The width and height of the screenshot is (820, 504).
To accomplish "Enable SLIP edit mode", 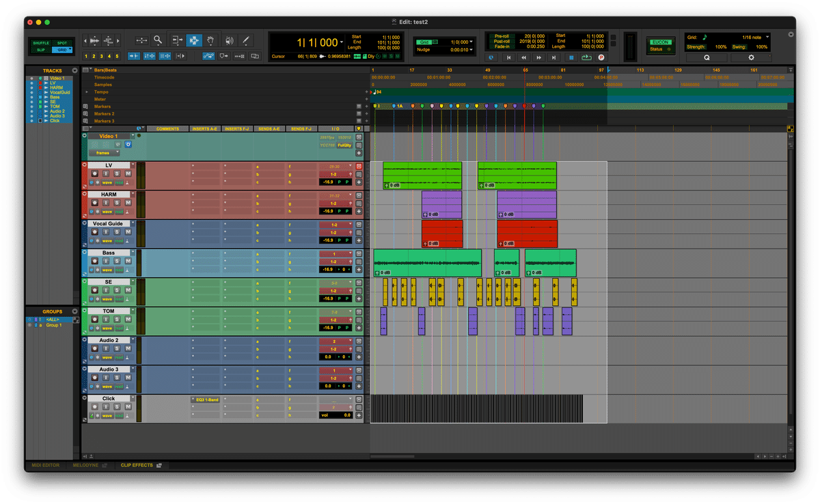I will point(41,50).
